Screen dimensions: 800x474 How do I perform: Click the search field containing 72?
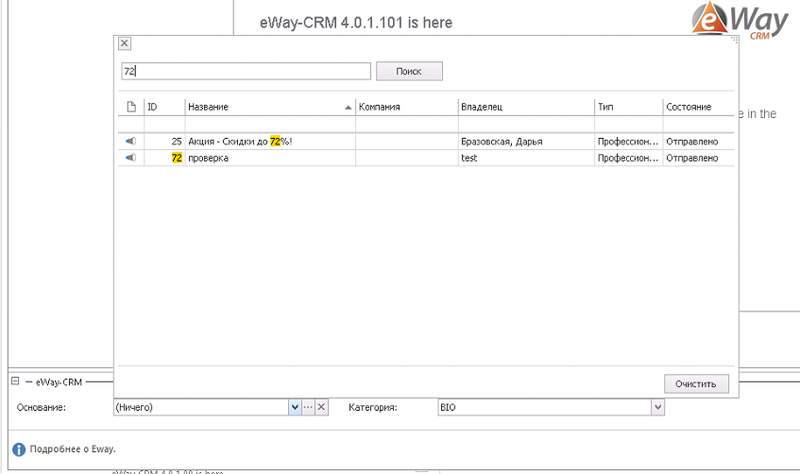[246, 71]
